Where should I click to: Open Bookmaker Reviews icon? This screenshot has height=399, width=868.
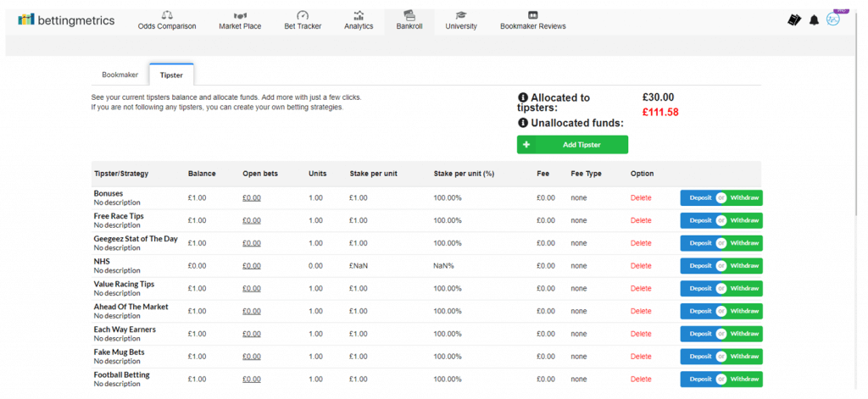[x=532, y=15]
